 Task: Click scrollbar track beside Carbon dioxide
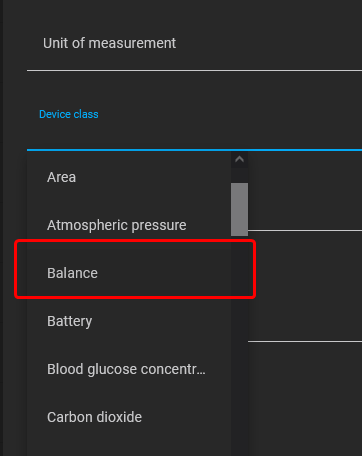(239, 417)
